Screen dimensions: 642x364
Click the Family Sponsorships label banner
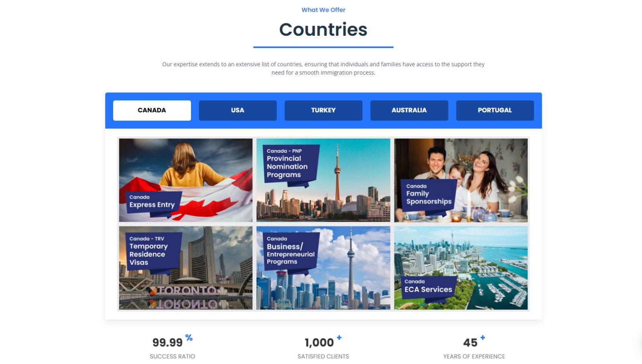(x=429, y=195)
